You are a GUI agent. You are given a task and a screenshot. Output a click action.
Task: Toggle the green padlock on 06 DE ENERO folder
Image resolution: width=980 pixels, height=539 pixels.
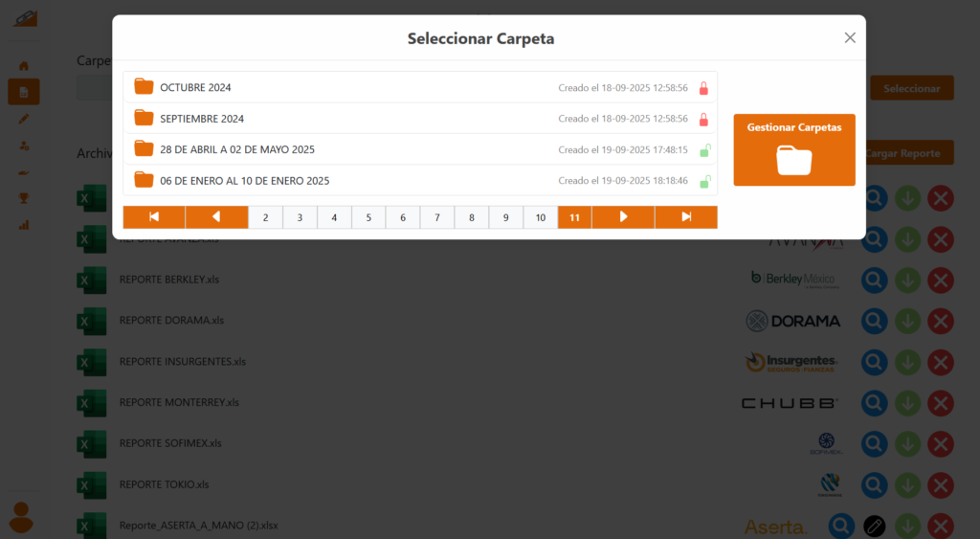coord(704,181)
